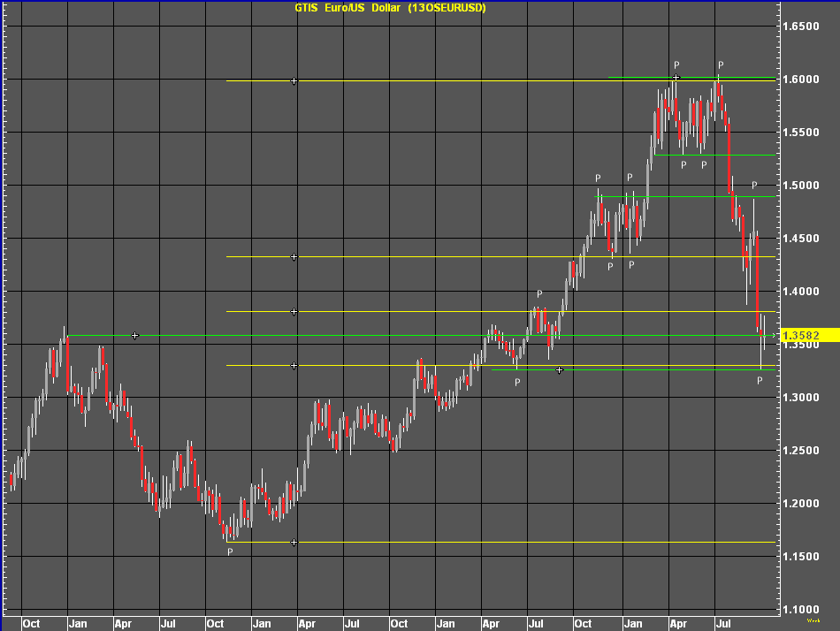The width and height of the screenshot is (840, 631).
Task: Grab the crosshair handle on the 1.6000 horizontal line
Action: pyautogui.click(x=294, y=81)
